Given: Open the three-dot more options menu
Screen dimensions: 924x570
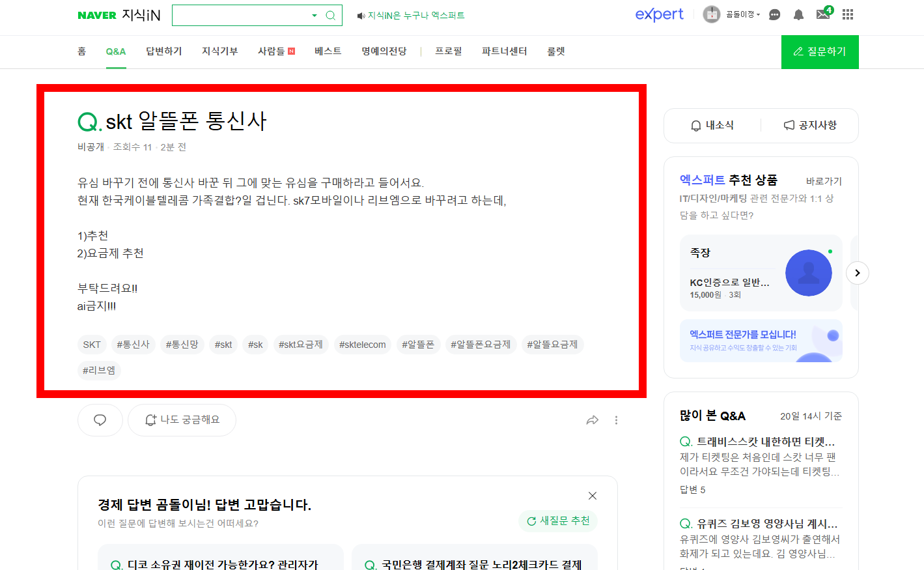Looking at the screenshot, I should (x=616, y=420).
